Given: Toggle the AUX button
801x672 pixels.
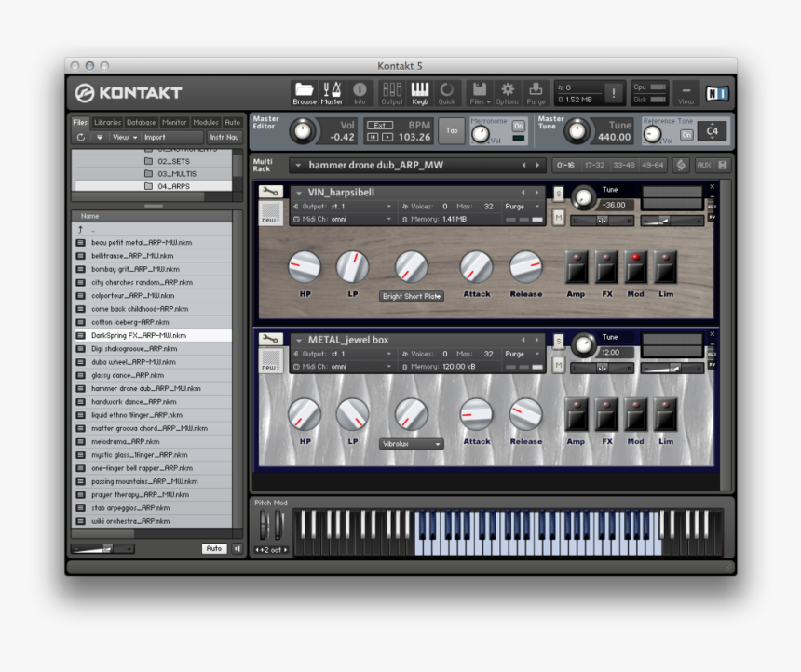Looking at the screenshot, I should 704,165.
